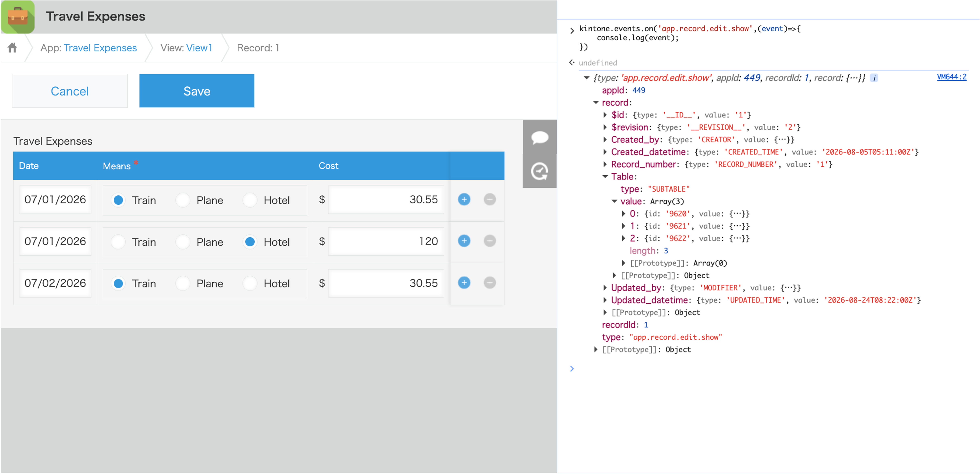The width and height of the screenshot is (980, 474).
Task: Add row after the 07/01/2026 Train row
Action: (x=464, y=199)
